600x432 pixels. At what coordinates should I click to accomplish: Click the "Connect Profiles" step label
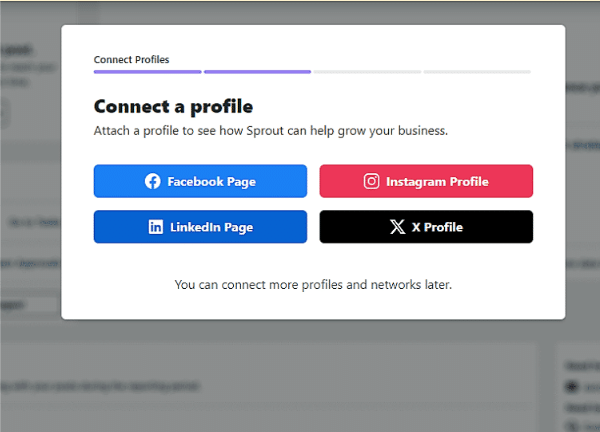pyautogui.click(x=131, y=60)
